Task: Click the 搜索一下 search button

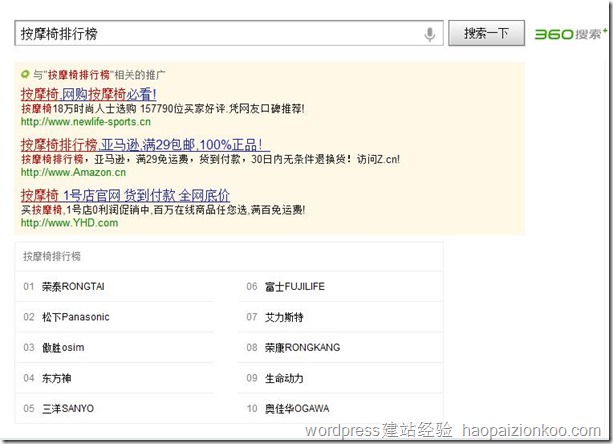Action: pyautogui.click(x=486, y=33)
